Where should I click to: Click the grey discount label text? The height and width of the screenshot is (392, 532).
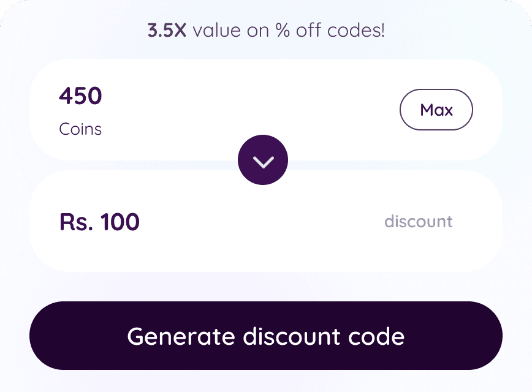click(x=419, y=222)
